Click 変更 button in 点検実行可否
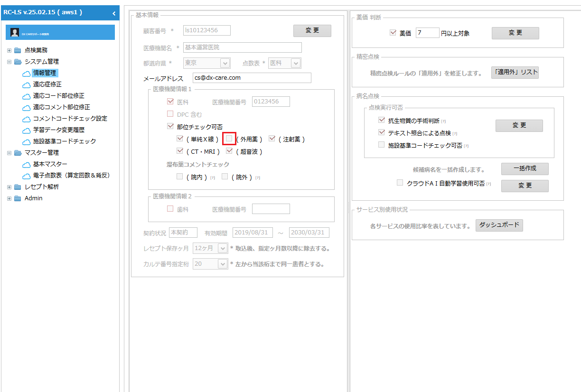Image resolution: width=581 pixels, height=392 pixels. [x=519, y=125]
